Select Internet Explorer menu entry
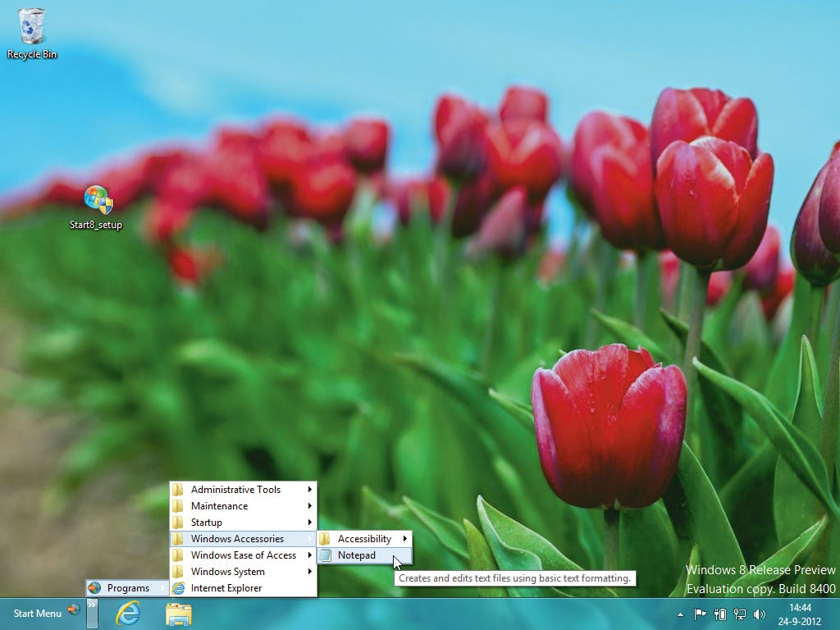The width and height of the screenshot is (840, 630). (x=243, y=588)
